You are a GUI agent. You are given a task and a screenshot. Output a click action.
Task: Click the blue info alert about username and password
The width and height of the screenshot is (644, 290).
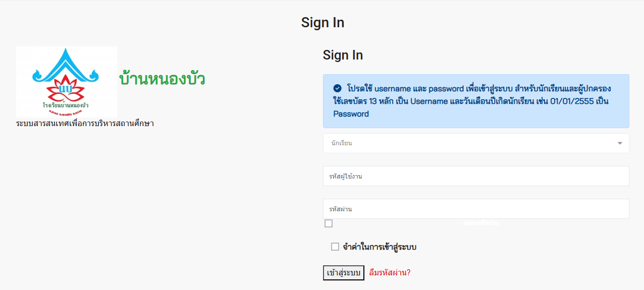tap(476, 101)
